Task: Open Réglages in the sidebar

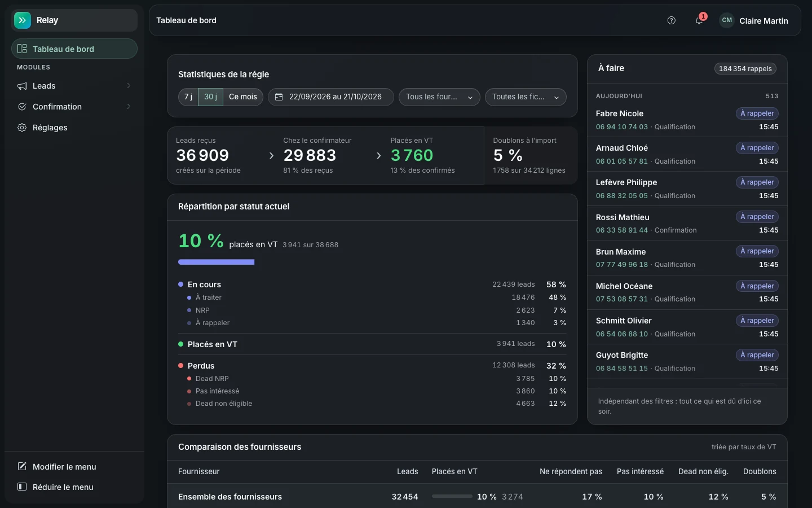Action: (x=74, y=128)
